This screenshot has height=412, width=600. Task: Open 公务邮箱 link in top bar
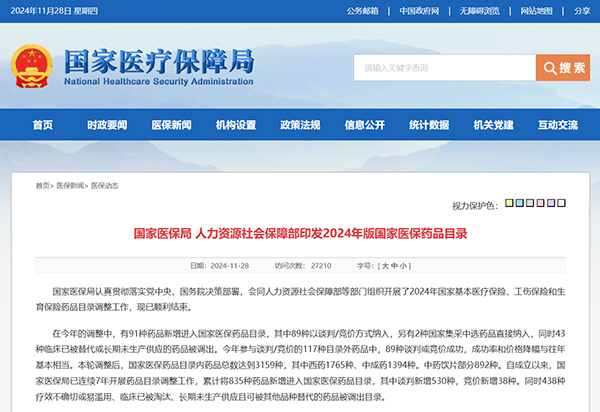pyautogui.click(x=362, y=11)
